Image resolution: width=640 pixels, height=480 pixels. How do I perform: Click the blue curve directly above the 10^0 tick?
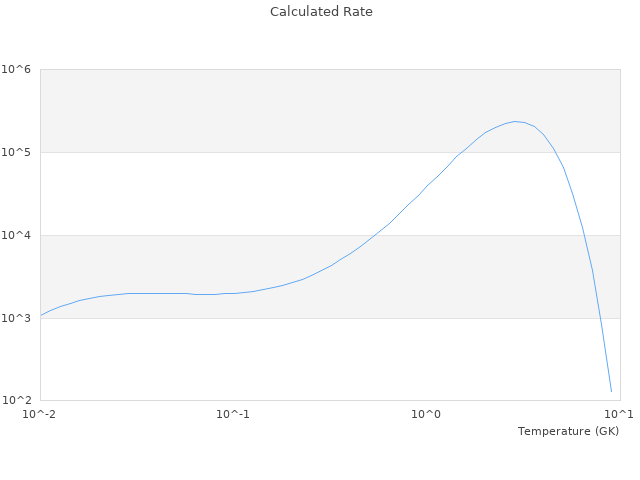pos(427,187)
